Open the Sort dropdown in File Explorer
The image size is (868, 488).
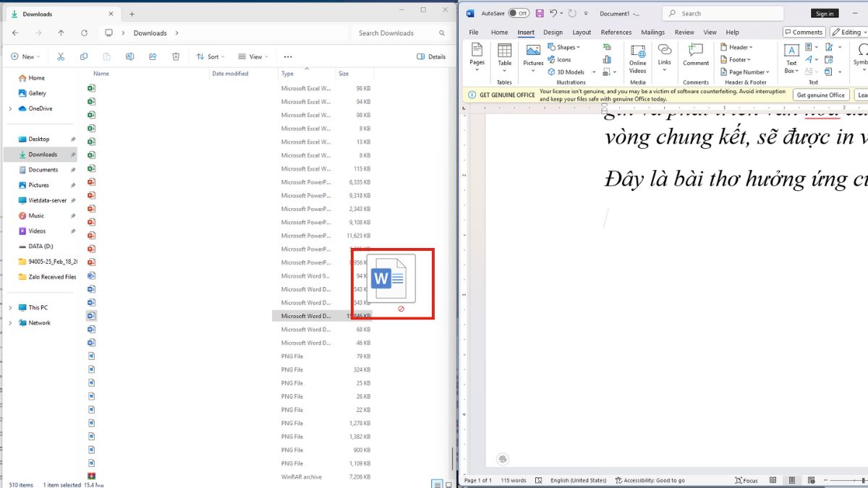[210, 56]
